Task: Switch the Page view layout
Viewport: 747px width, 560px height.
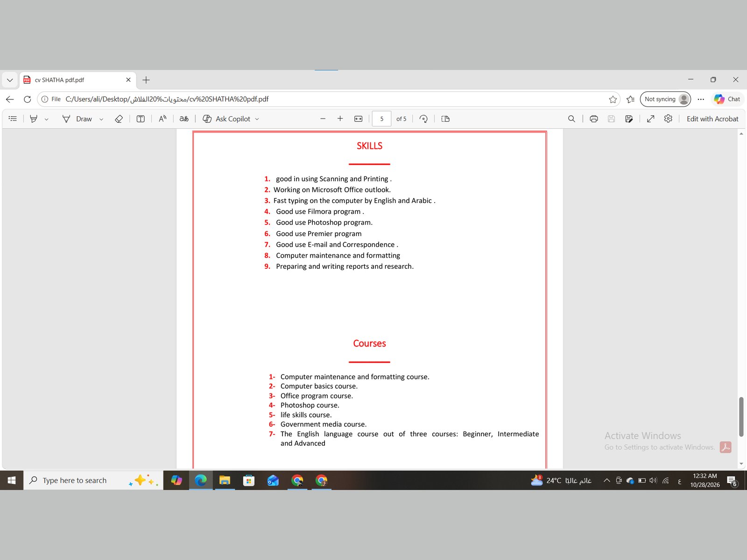Action: pos(445,119)
